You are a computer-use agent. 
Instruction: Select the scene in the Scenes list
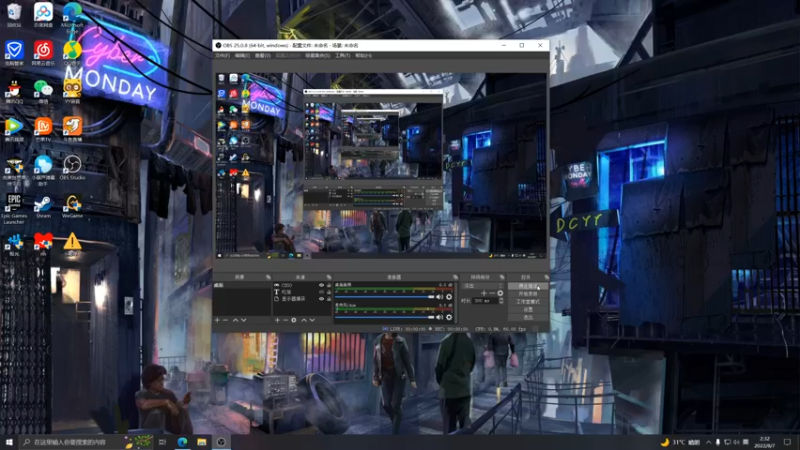242,285
